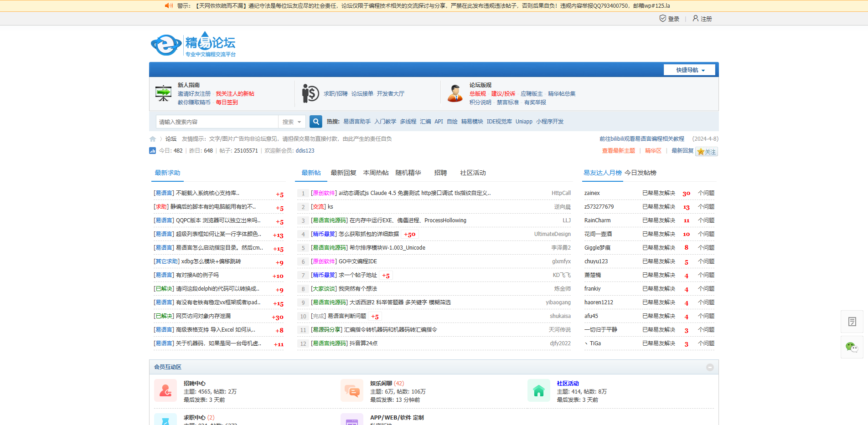Follow the forum using the 关注 star button
This screenshot has width=868, height=425.
[x=707, y=151]
